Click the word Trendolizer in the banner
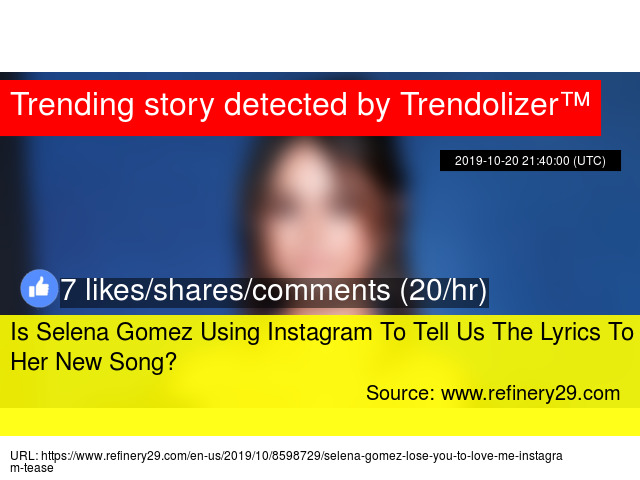The width and height of the screenshot is (640, 480). tap(479, 104)
